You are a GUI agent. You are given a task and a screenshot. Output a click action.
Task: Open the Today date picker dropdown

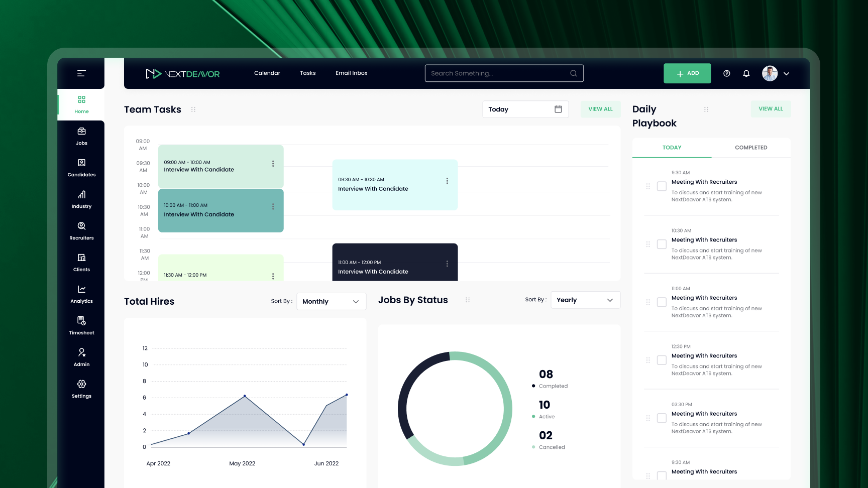525,109
